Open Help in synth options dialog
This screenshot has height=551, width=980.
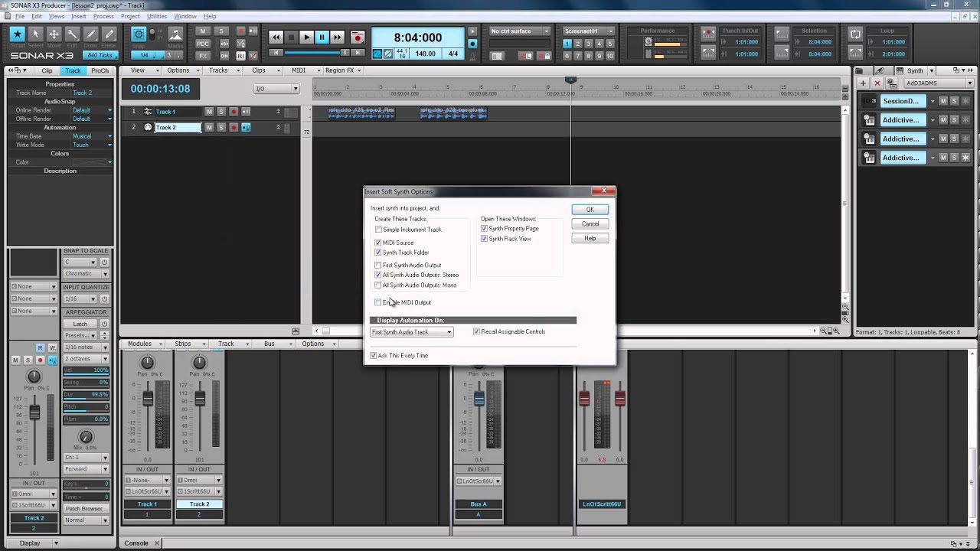pyautogui.click(x=590, y=239)
